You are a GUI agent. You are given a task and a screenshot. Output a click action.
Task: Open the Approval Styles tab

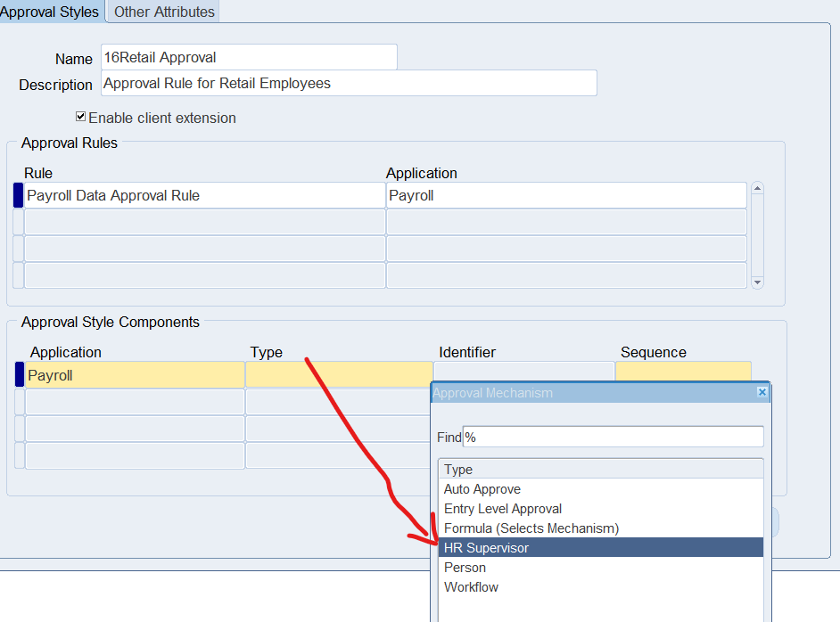(51, 12)
